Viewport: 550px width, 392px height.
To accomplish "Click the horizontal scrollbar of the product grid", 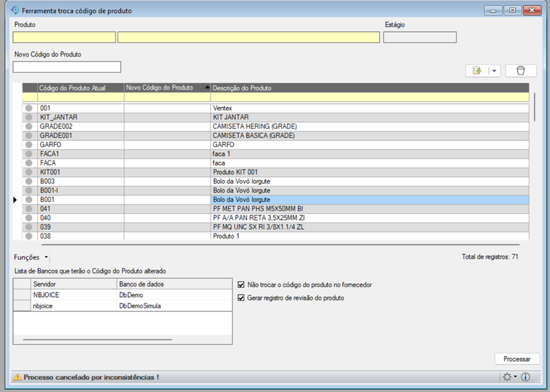I will coord(280,244).
